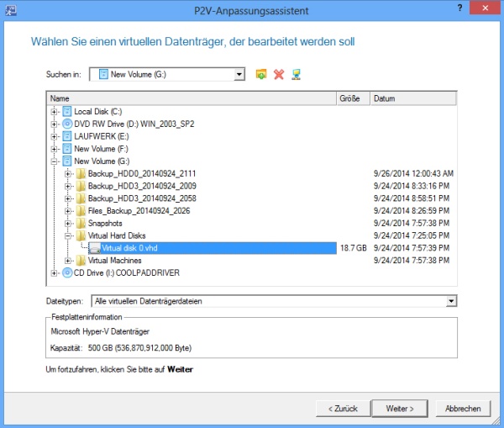Sort by the Datum column header
Image resolution: width=504 pixels, height=428 pixels.
coord(413,98)
